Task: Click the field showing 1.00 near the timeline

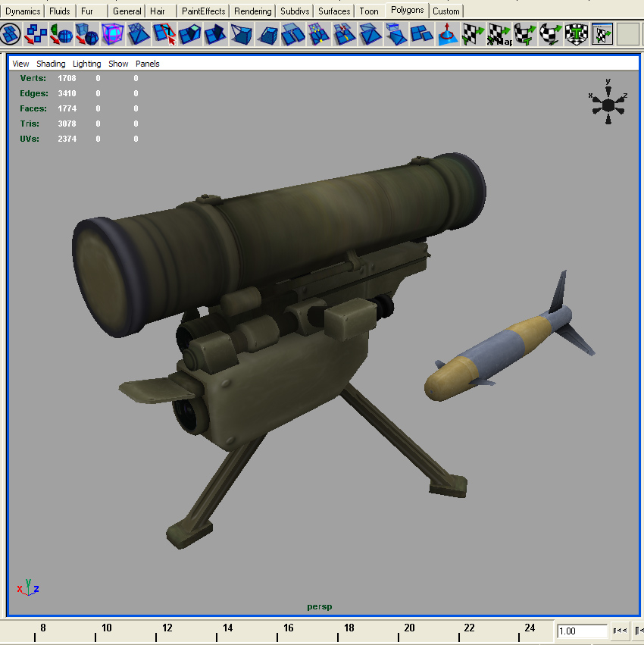Action: pyautogui.click(x=582, y=631)
